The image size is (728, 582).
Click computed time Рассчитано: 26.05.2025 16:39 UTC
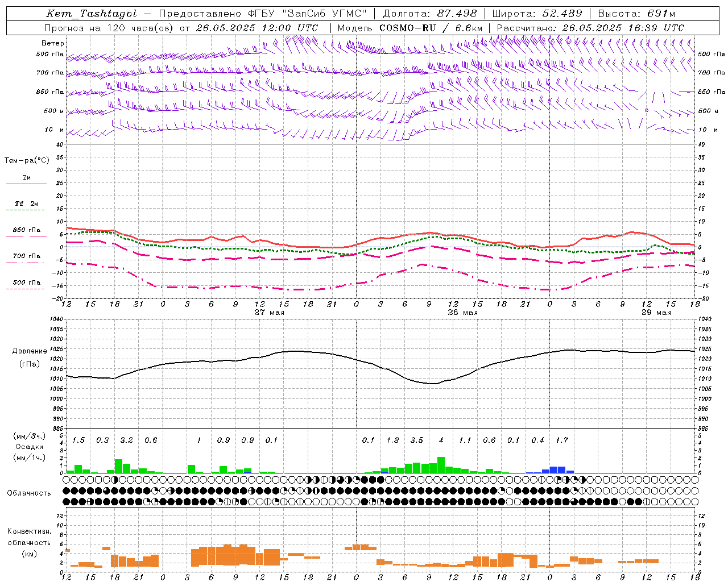coord(590,28)
